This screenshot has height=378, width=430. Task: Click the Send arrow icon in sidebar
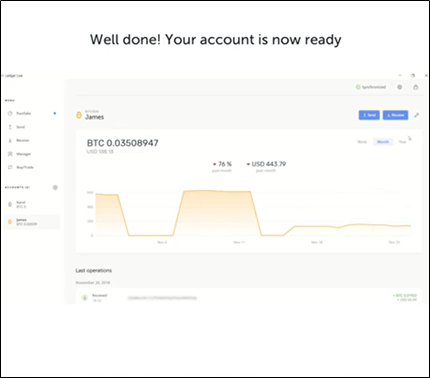click(10, 127)
